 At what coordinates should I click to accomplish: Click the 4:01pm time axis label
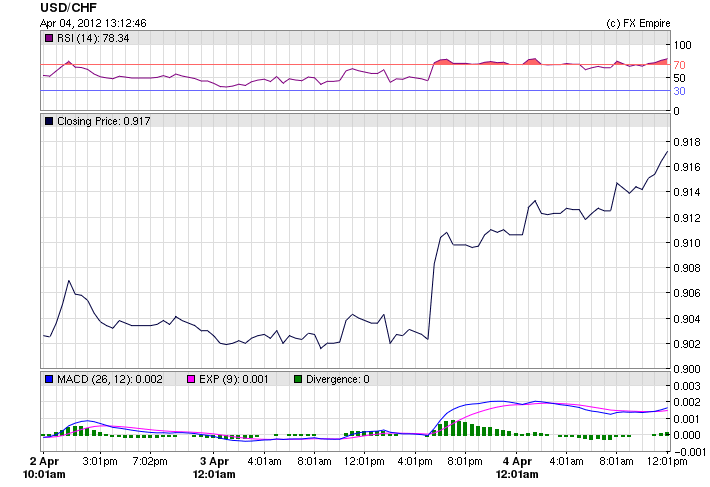[415, 462]
